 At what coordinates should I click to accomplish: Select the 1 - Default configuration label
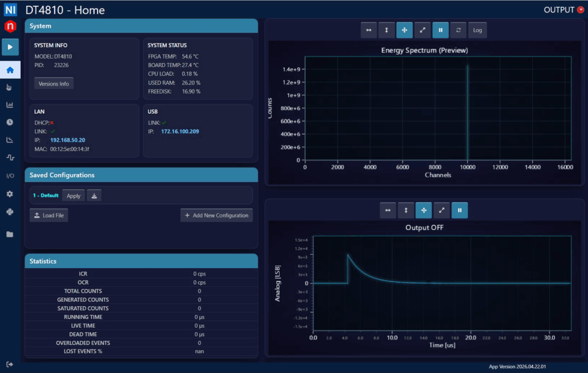[x=45, y=195]
